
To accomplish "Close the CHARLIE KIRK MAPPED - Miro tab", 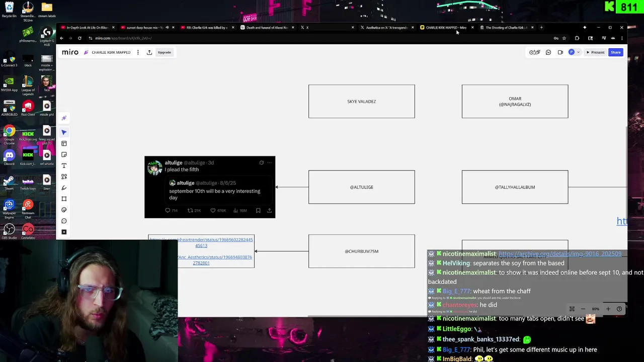I will tap(472, 28).
